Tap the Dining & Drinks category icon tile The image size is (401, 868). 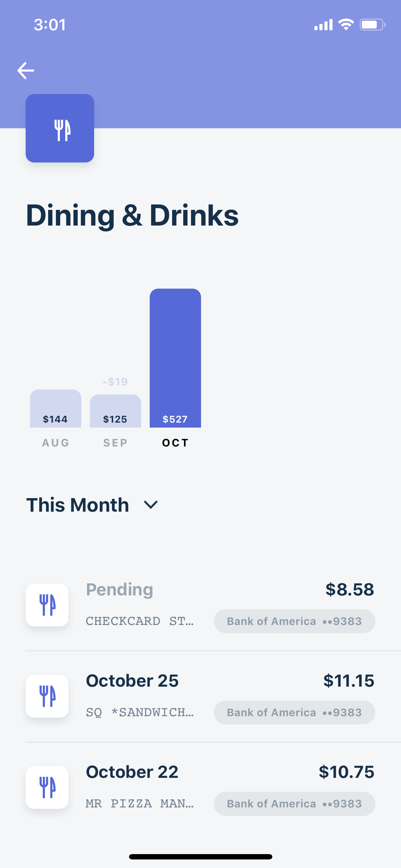(60, 128)
